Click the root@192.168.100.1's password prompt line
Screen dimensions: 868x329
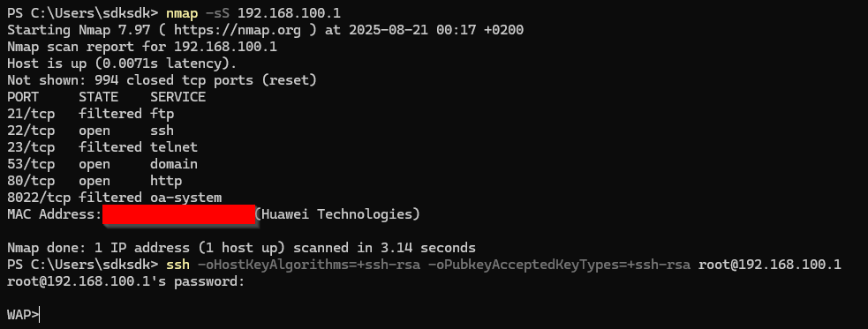[x=125, y=281]
